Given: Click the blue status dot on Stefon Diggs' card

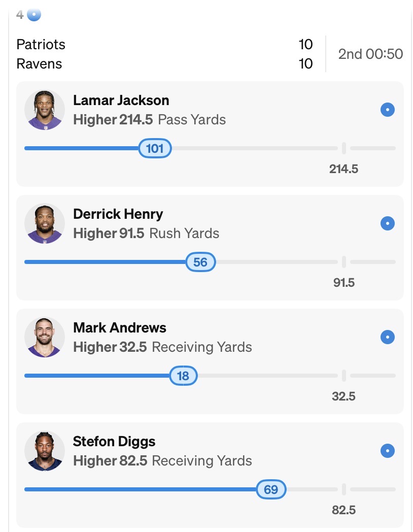Looking at the screenshot, I should (x=387, y=451).
